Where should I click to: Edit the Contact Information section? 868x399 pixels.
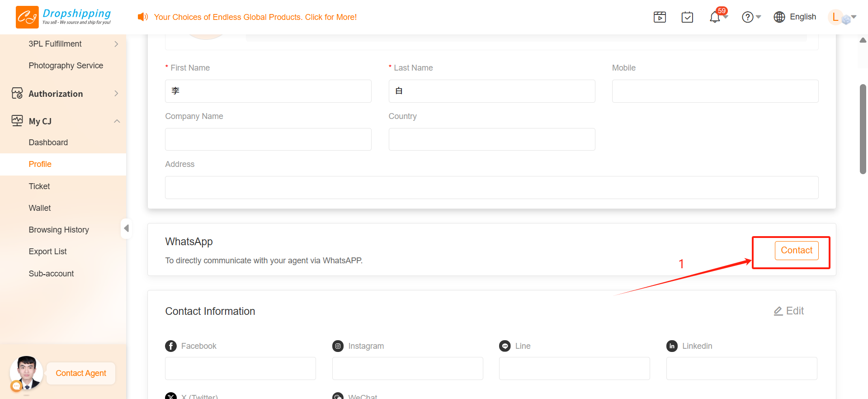[x=789, y=311]
